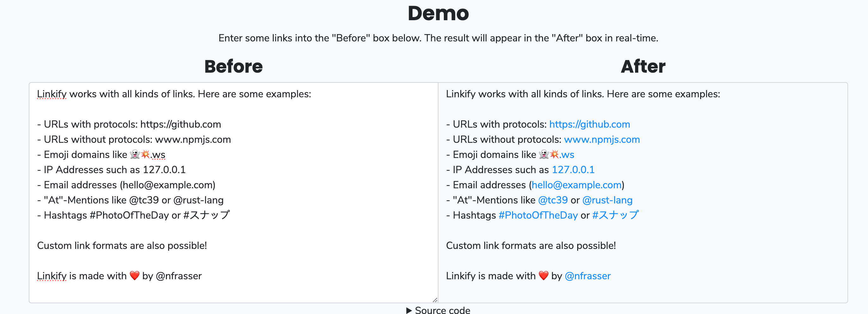Click the #PhotoOfTheDay hashtag link
This screenshot has height=314, width=868.
pyautogui.click(x=538, y=215)
